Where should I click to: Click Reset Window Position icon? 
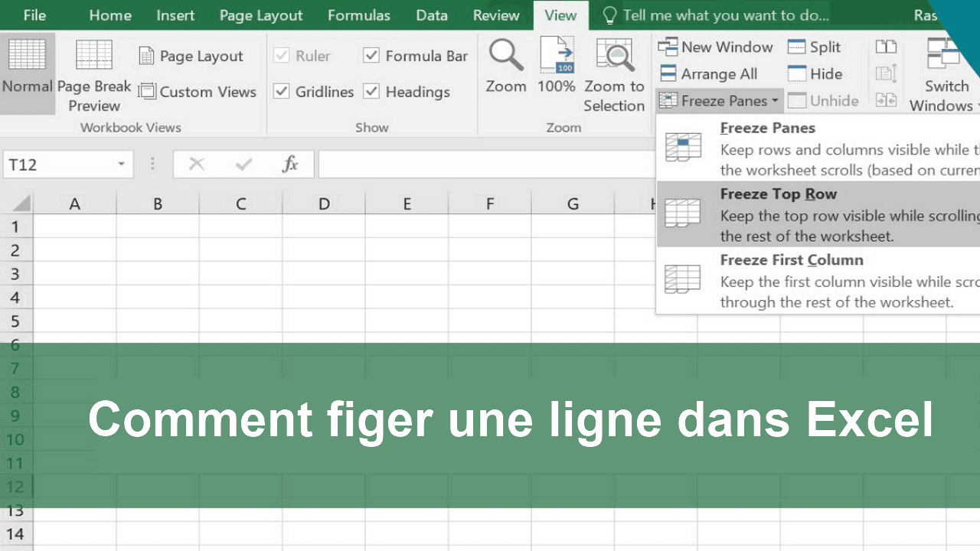coord(886,99)
